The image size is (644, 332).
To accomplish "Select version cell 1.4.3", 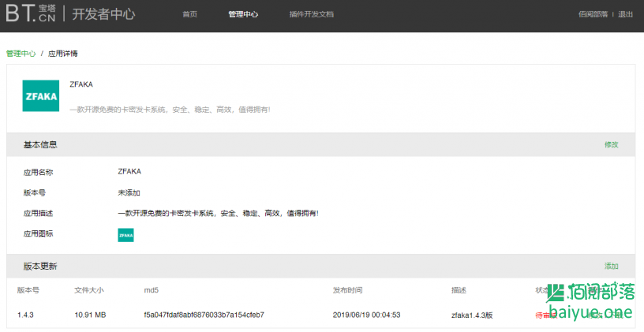I will coord(25,315).
